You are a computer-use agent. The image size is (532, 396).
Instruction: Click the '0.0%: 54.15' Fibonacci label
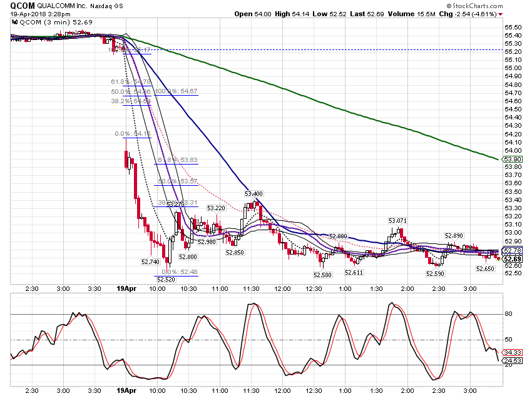[133, 134]
